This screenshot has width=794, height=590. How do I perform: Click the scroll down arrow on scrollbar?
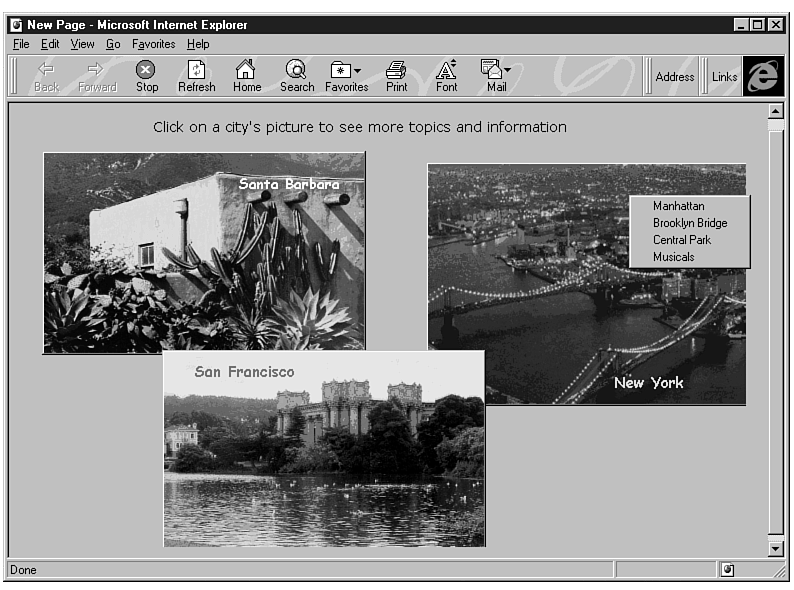pos(775,547)
